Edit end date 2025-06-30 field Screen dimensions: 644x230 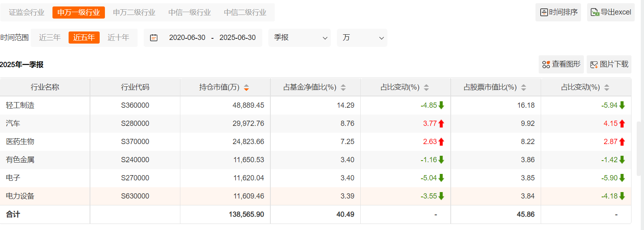point(238,38)
